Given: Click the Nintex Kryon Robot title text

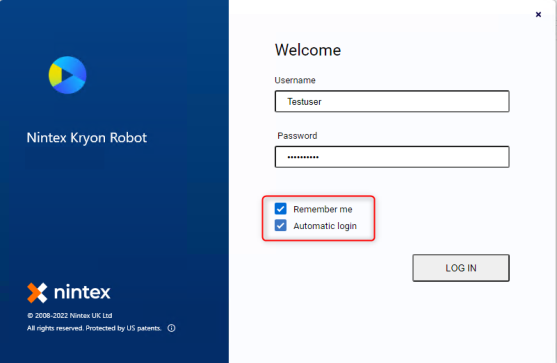Looking at the screenshot, I should (87, 137).
